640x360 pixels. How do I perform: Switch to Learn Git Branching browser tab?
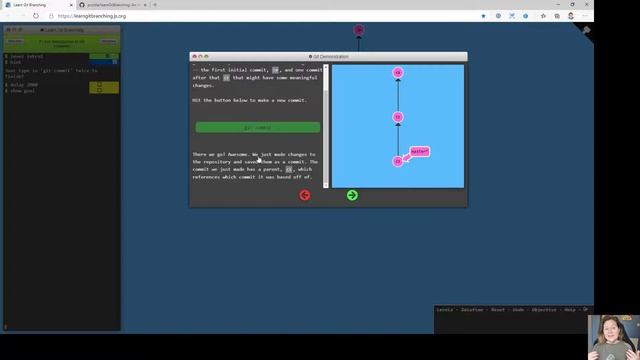(39, 5)
